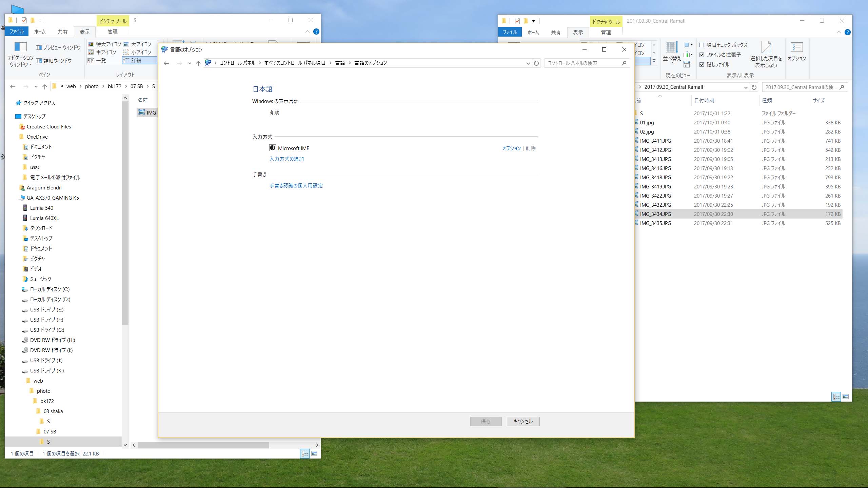
Task: Open recent locations dropdown in left Explorer
Action: coord(36,87)
